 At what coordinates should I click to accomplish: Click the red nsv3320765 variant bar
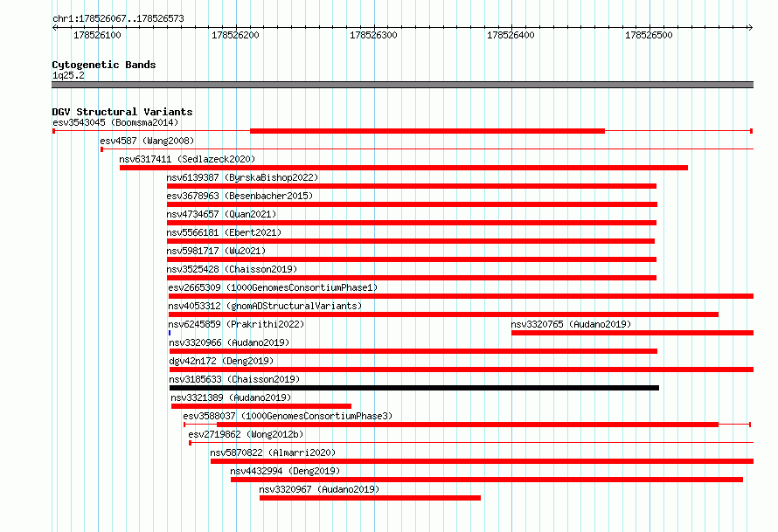coord(633,333)
